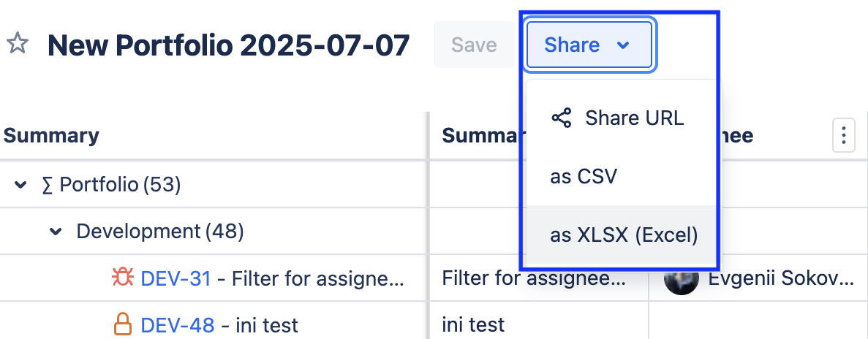Image resolution: width=868 pixels, height=339 pixels.
Task: Click the 'ini test' summary cell
Action: tap(473, 324)
